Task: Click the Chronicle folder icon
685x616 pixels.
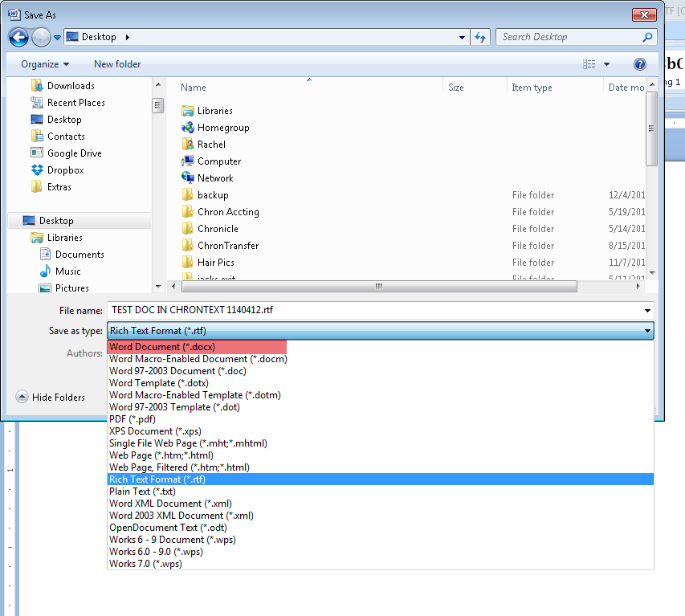Action: point(188,228)
